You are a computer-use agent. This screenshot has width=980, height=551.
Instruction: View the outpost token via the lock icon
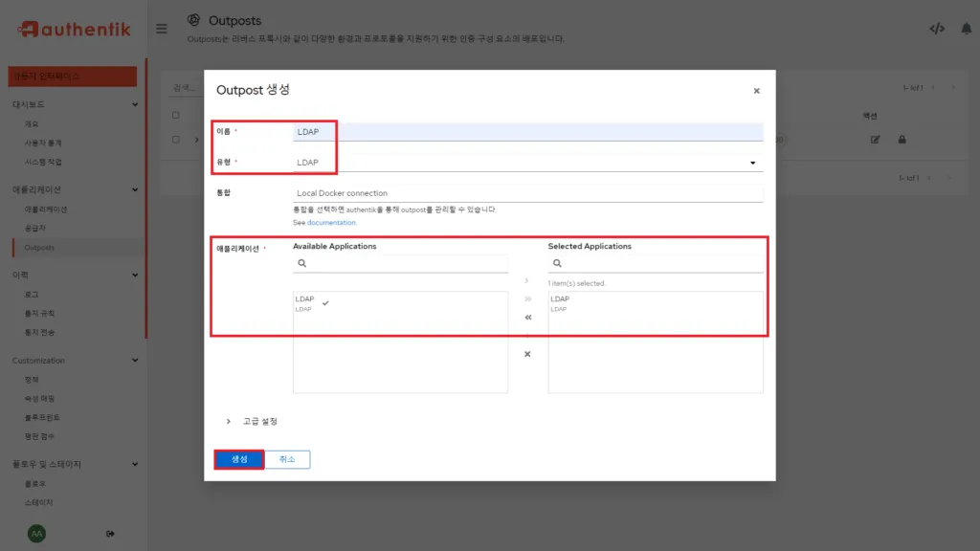902,139
